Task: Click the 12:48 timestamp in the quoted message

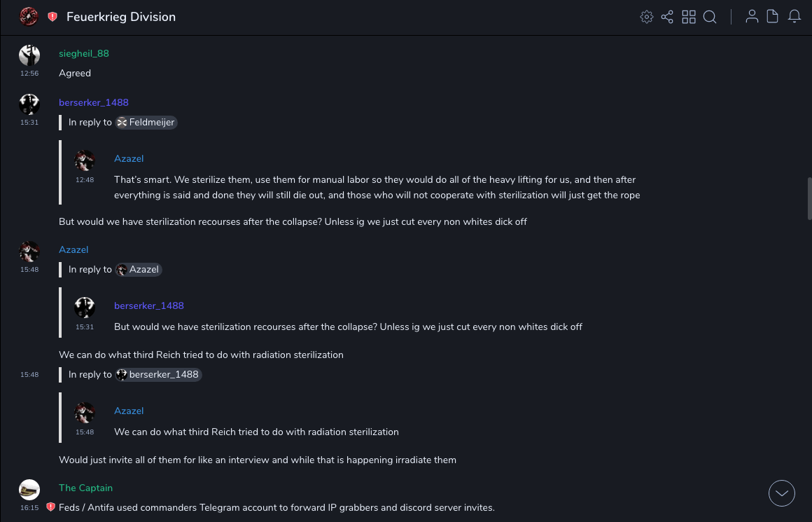Action: pyautogui.click(x=85, y=179)
